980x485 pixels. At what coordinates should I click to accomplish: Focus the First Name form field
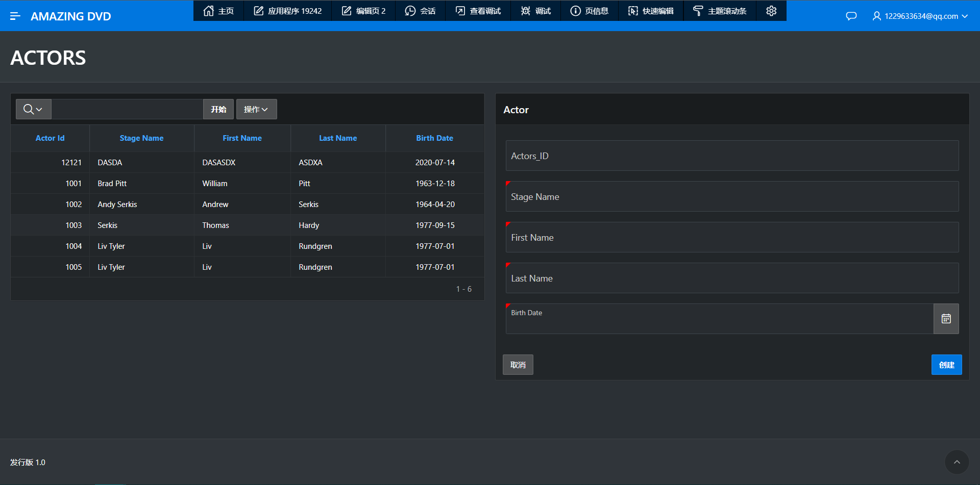[x=732, y=237]
